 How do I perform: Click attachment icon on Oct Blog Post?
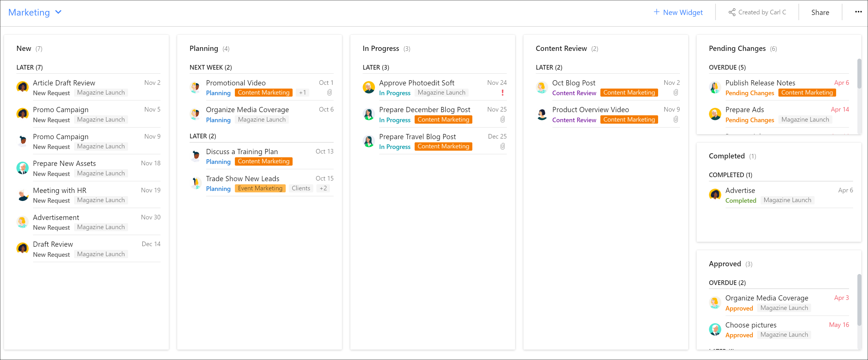tap(675, 93)
